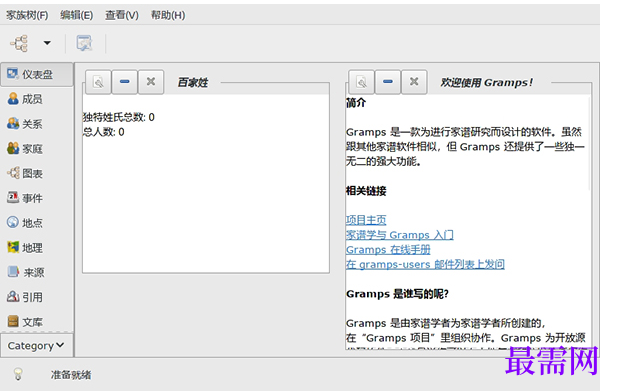Open the 编辑(E) menu

point(76,15)
